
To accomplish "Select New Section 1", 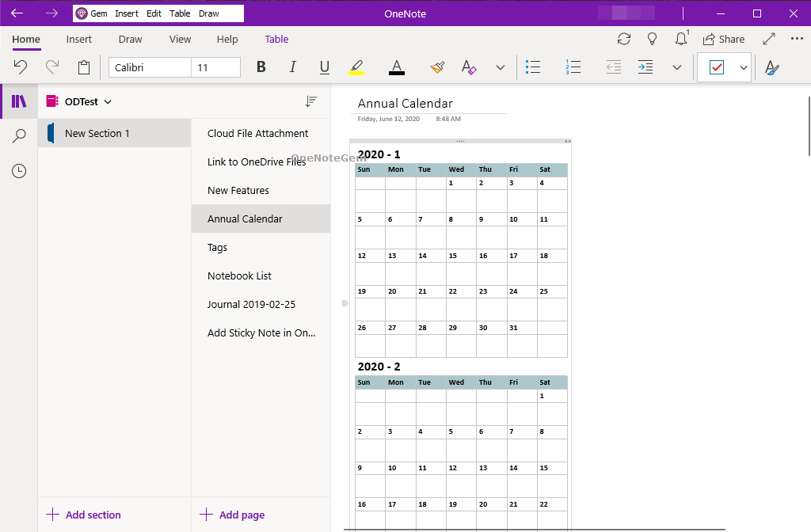I will (x=114, y=133).
